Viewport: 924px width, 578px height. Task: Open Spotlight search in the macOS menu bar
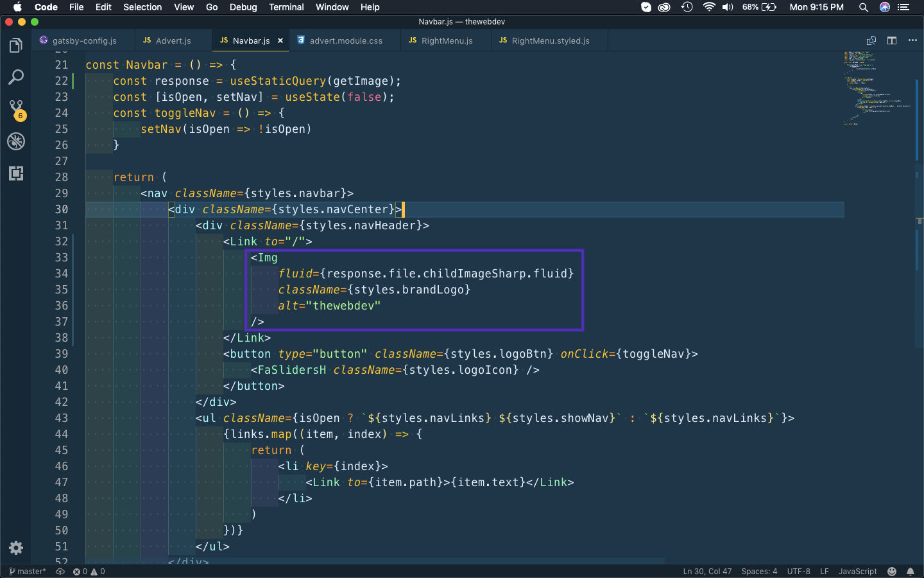[x=864, y=7]
